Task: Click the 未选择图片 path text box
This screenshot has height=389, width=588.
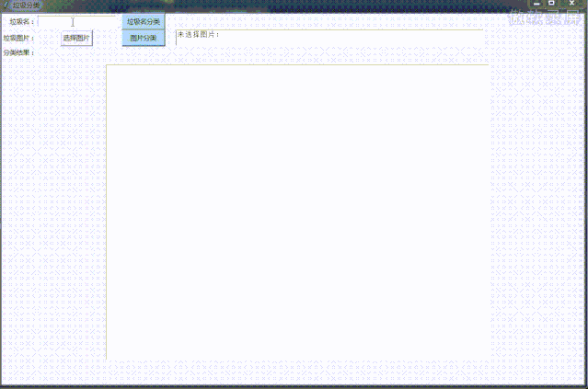Action: 329,38
